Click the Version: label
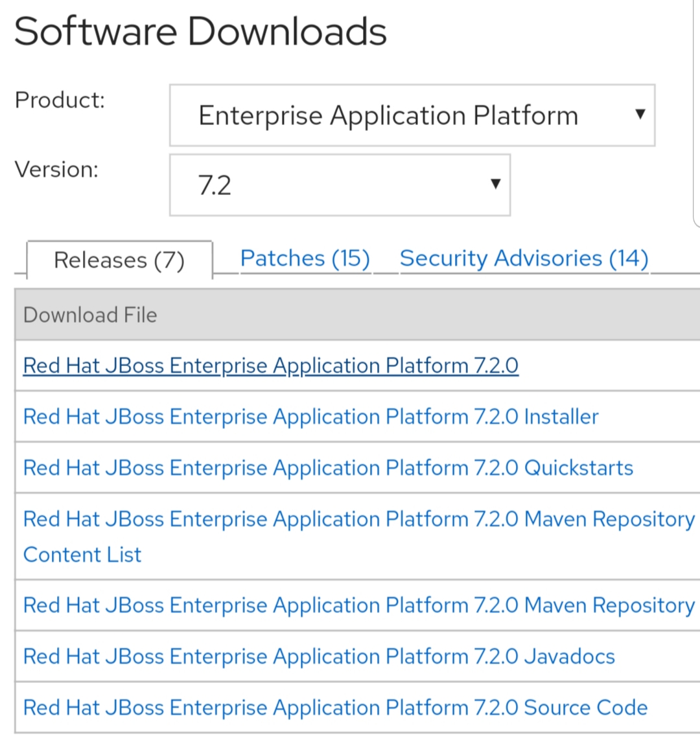The image size is (700, 742). [x=56, y=169]
